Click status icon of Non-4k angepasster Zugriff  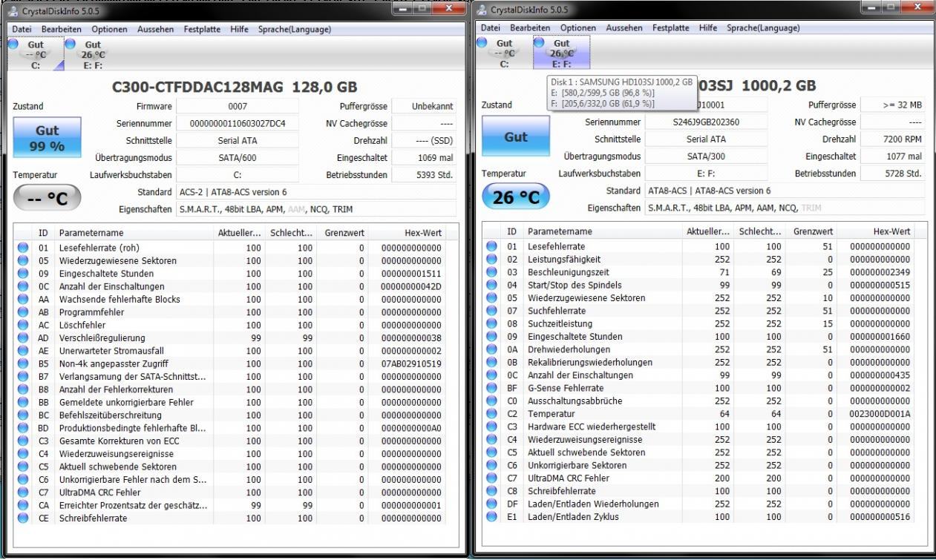(x=23, y=363)
